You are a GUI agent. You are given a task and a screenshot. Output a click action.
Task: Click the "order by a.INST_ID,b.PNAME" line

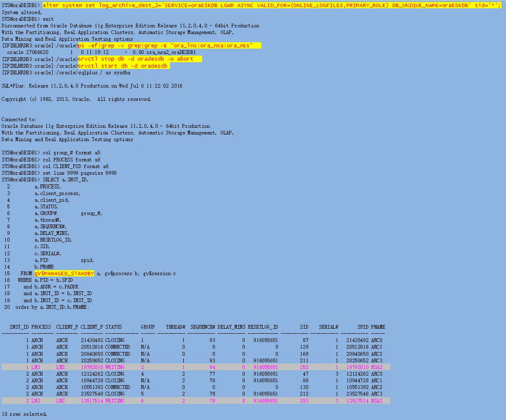click(52, 307)
